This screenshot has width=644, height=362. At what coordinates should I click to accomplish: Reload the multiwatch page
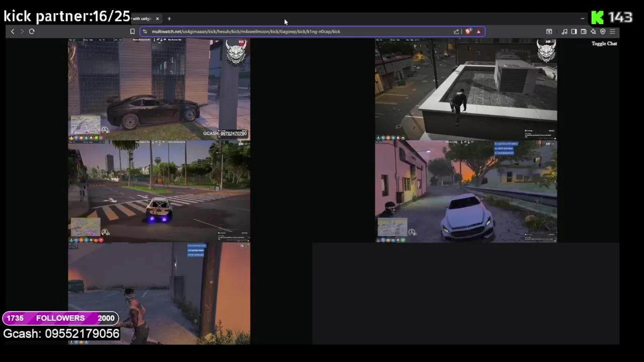tap(32, 31)
